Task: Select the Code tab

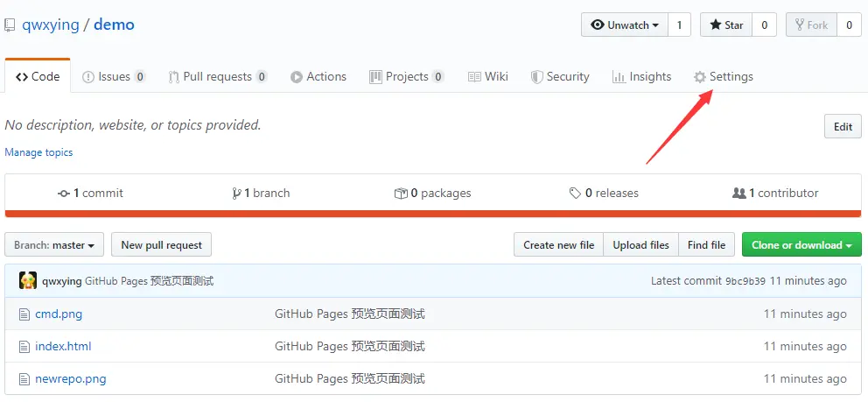Action: point(38,76)
